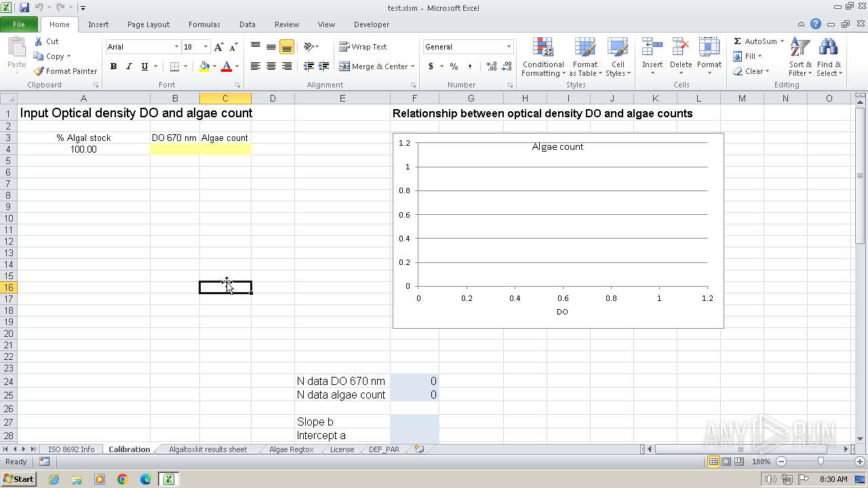This screenshot has height=488, width=868.
Task: Click the Windows Start button
Action: 18,479
